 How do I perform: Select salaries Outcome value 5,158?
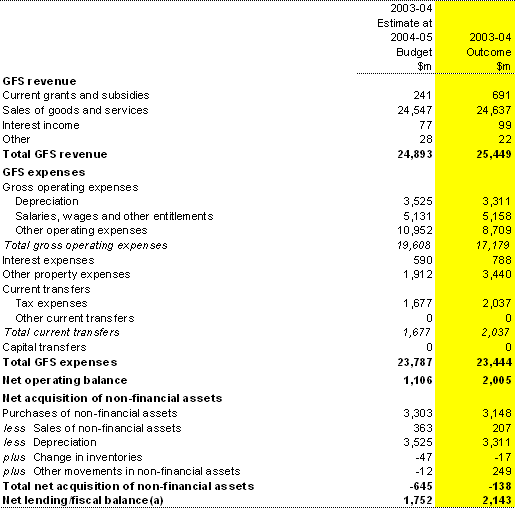pos(497,216)
